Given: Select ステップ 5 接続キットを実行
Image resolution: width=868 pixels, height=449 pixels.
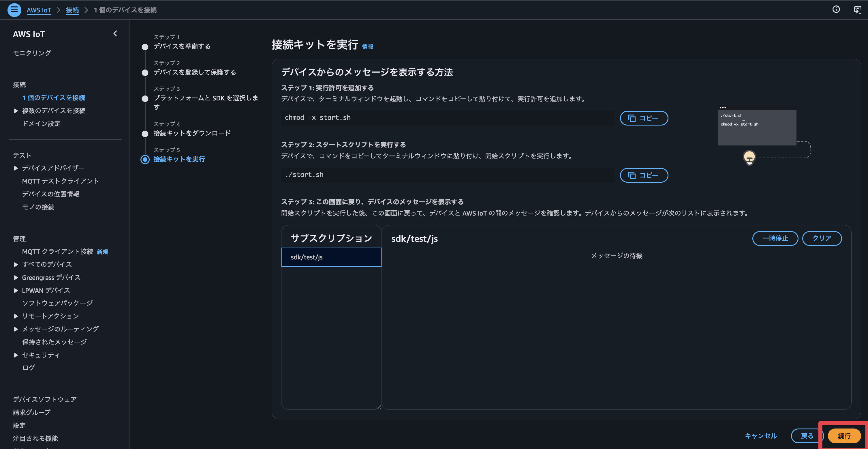Looking at the screenshot, I should tap(179, 159).
